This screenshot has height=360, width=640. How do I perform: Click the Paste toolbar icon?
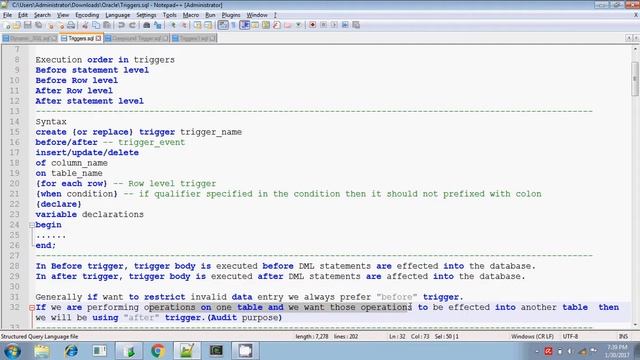tap(107, 25)
